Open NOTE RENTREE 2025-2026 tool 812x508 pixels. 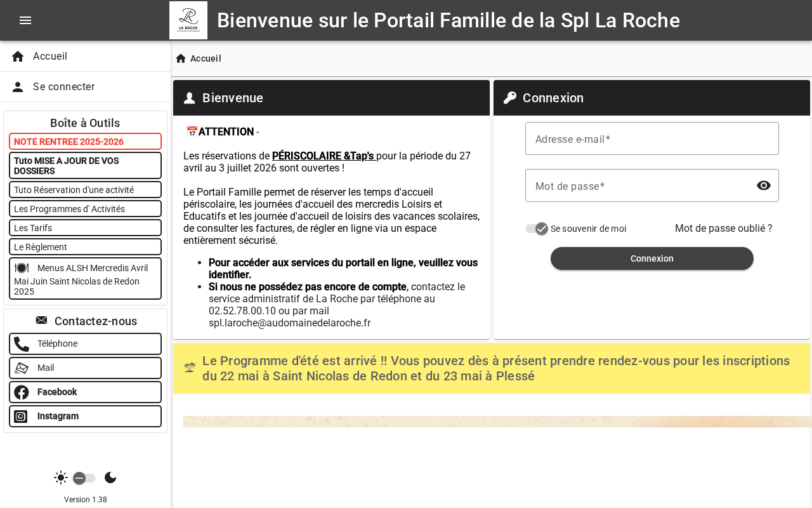(x=85, y=142)
